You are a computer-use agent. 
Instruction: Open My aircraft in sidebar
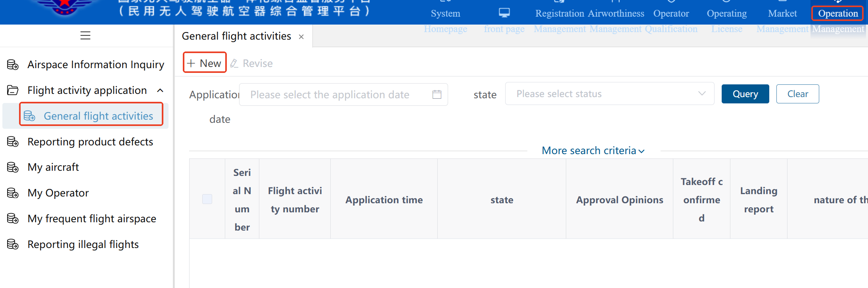click(86, 167)
